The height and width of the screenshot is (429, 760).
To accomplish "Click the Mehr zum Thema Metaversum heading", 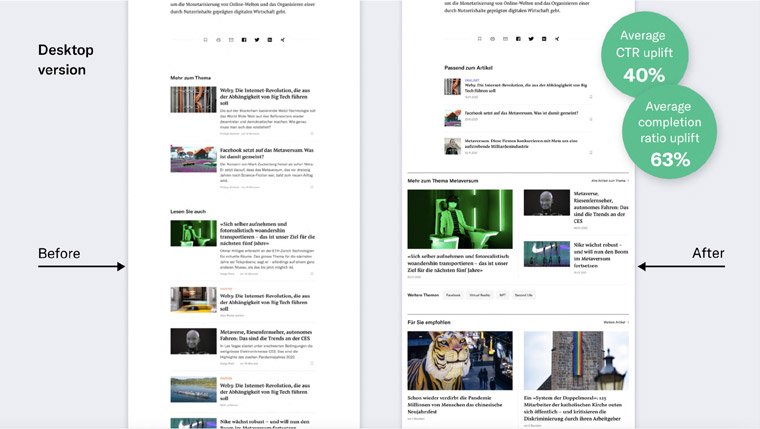I will (x=443, y=181).
